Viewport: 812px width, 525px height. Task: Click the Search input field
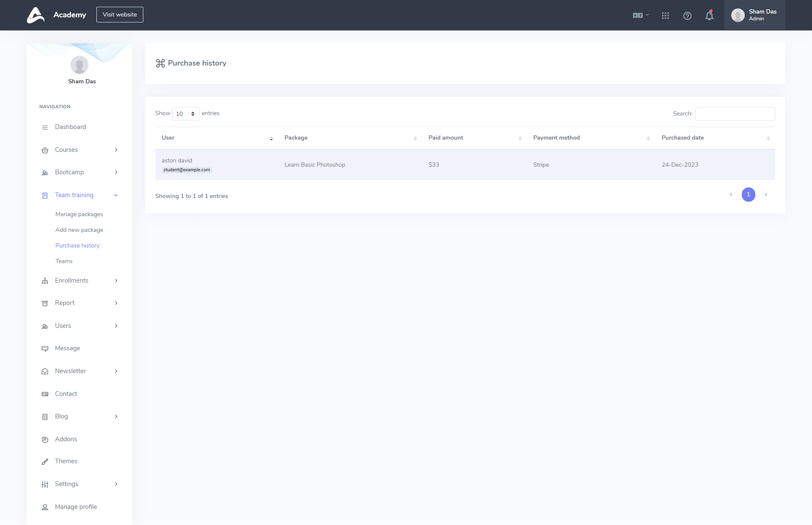click(735, 114)
